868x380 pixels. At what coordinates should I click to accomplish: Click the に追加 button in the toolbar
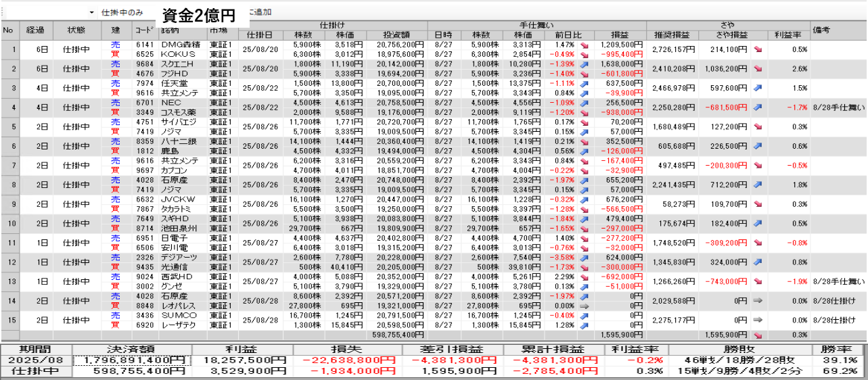point(259,13)
